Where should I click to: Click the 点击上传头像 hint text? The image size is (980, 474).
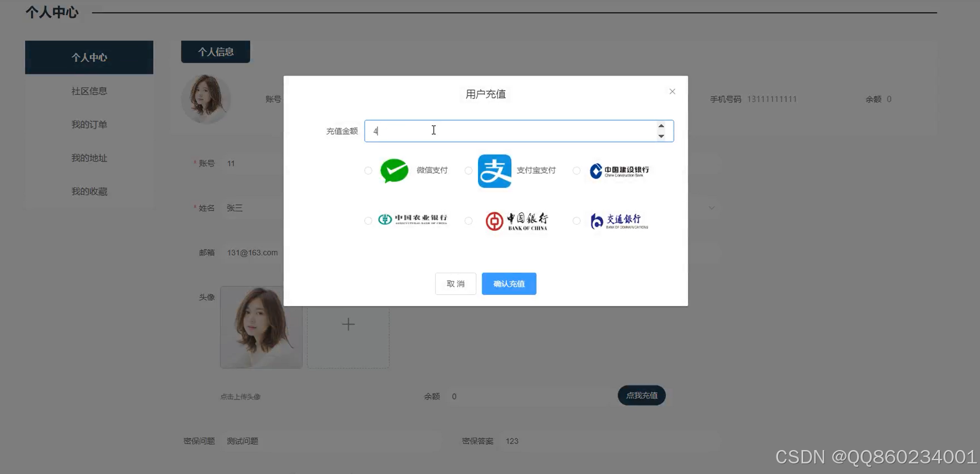[240, 397]
